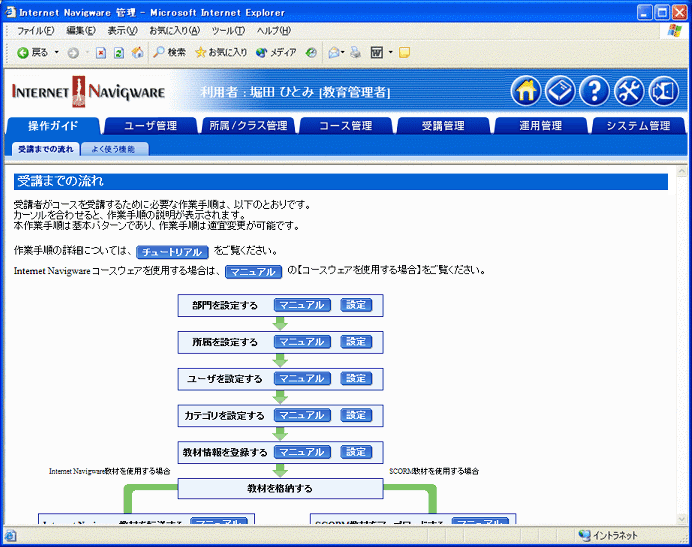Click 設定 for ユーザを設定する
The width and height of the screenshot is (692, 547).
(x=356, y=378)
